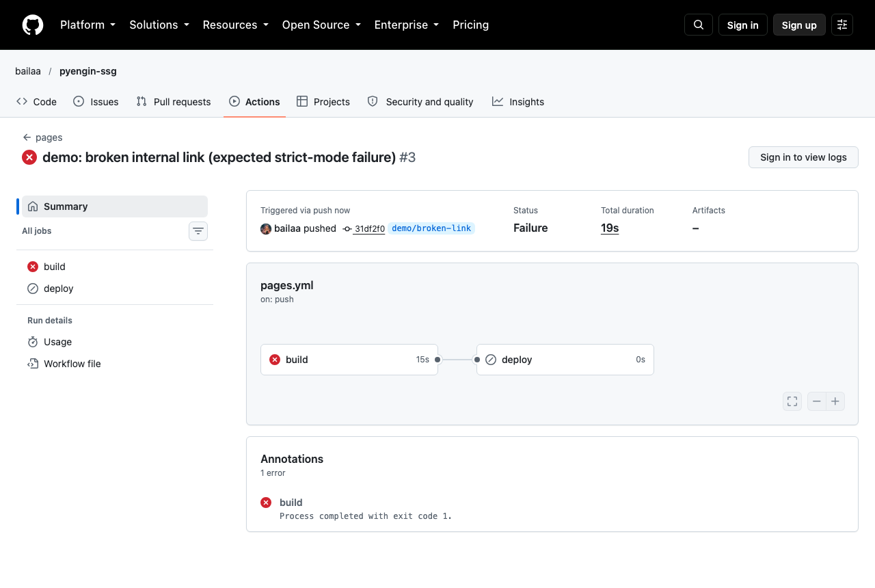
Task: Click the GitHub logo icon
Action: pyautogui.click(x=33, y=25)
